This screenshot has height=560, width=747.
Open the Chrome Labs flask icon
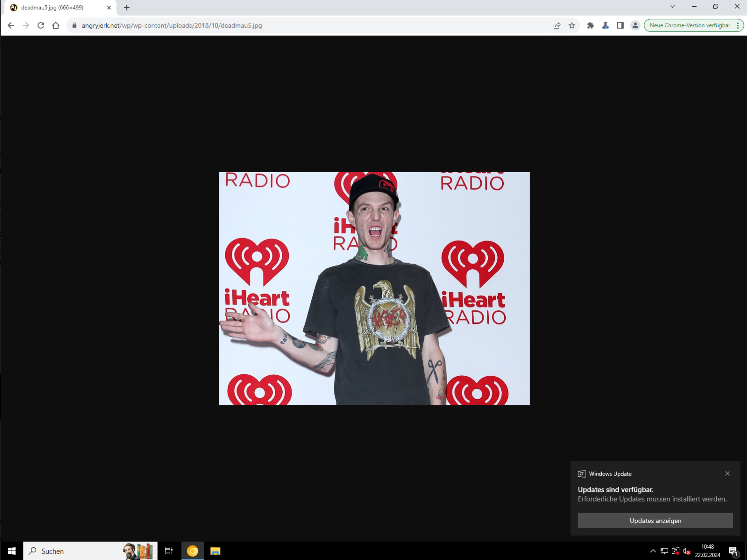click(x=605, y=25)
